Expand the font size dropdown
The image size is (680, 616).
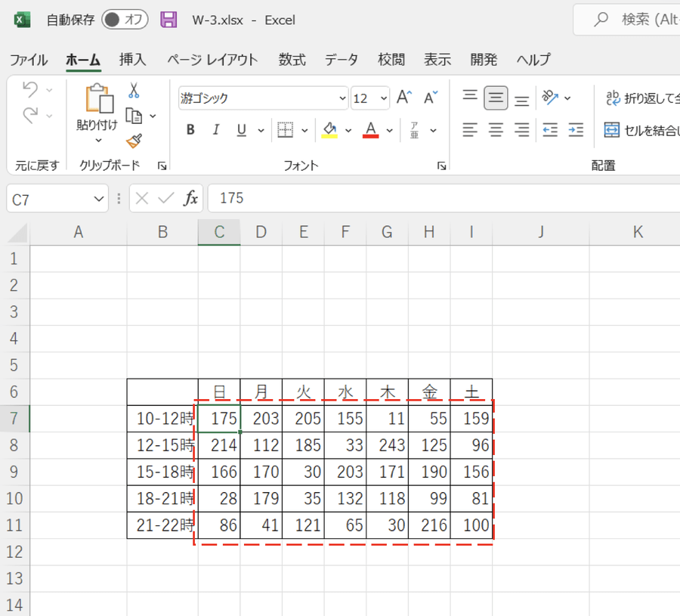(384, 98)
